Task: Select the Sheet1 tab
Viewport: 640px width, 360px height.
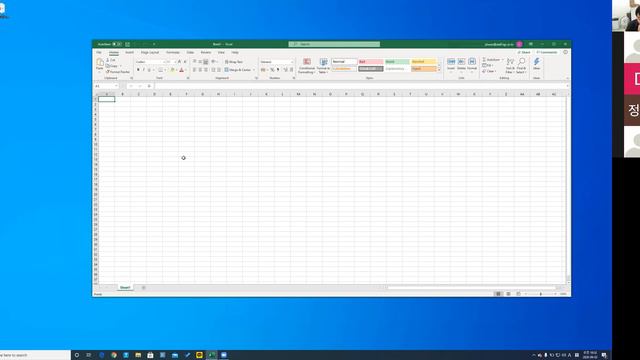Action: click(125, 287)
